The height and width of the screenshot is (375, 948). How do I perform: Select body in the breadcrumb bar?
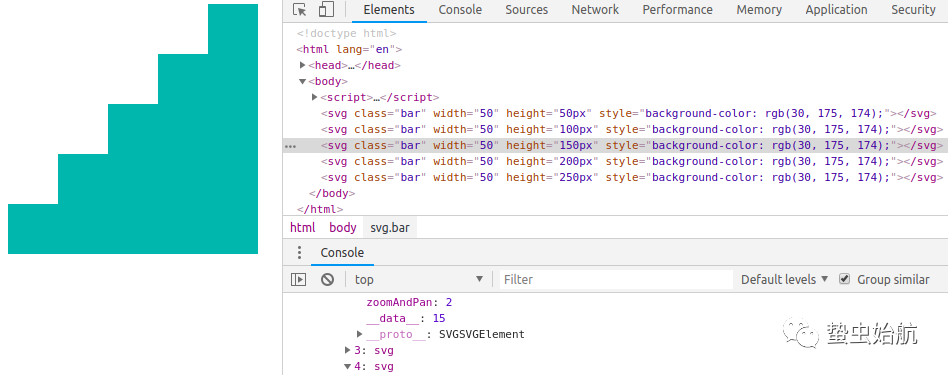pyautogui.click(x=343, y=228)
